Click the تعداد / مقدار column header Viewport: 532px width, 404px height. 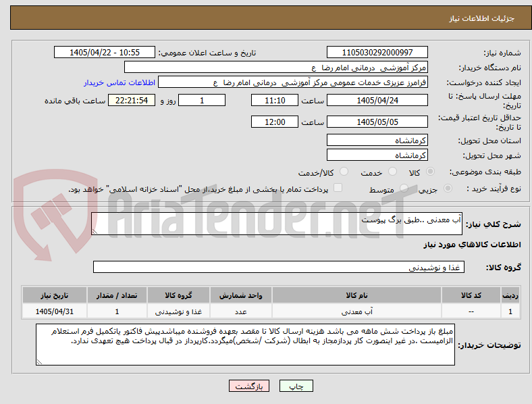click(117, 295)
